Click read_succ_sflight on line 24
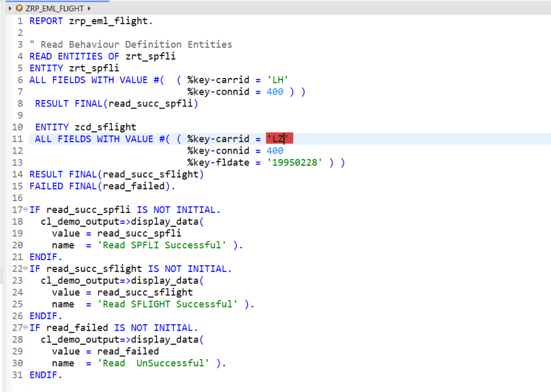 (x=145, y=293)
